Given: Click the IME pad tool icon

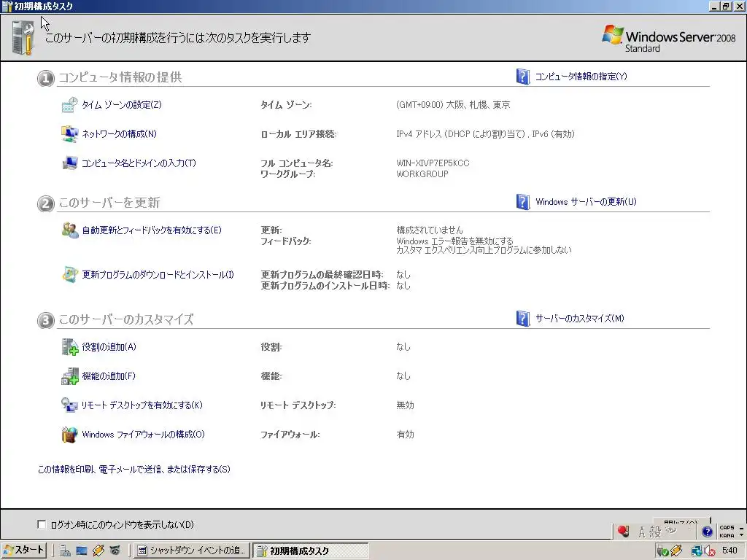Looking at the screenshot, I should 671,531.
